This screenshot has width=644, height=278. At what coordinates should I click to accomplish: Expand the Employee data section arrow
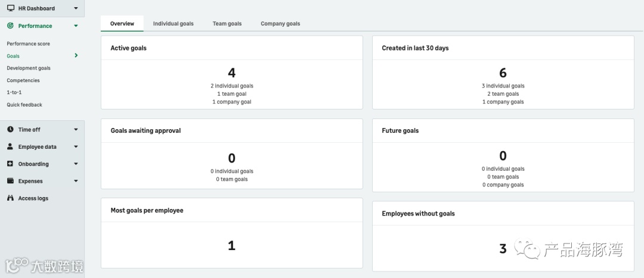(76, 146)
